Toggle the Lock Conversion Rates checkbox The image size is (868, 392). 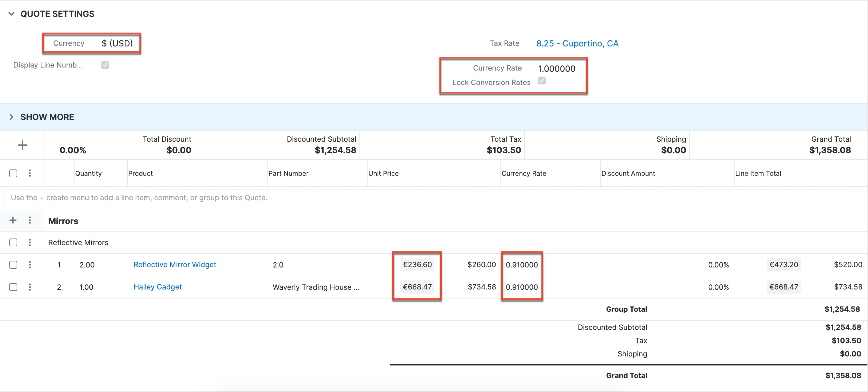click(x=542, y=81)
